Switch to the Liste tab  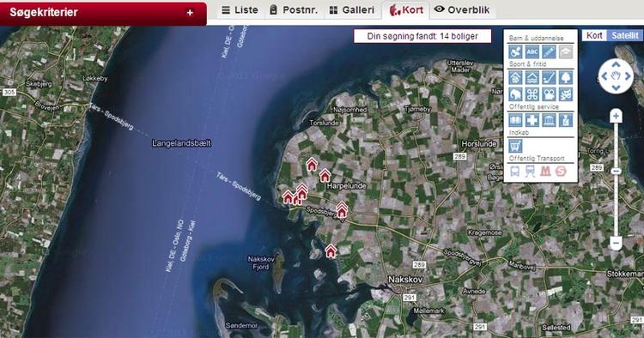240,9
